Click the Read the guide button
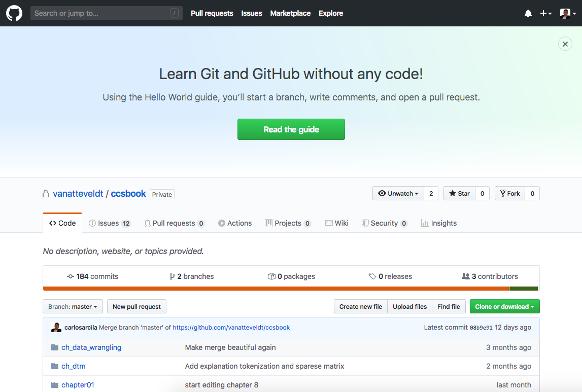The image size is (582, 392). pos(291,129)
